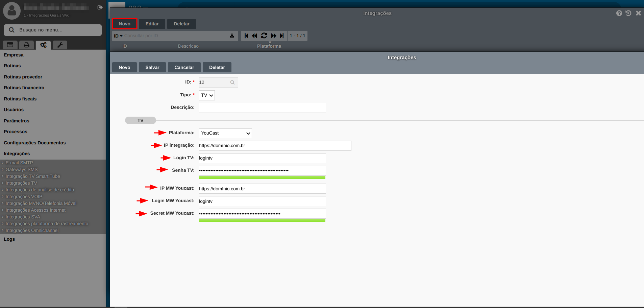Image resolution: width=644 pixels, height=308 pixels.
Task: Click the red-outlined Novo button
Action: (x=124, y=24)
